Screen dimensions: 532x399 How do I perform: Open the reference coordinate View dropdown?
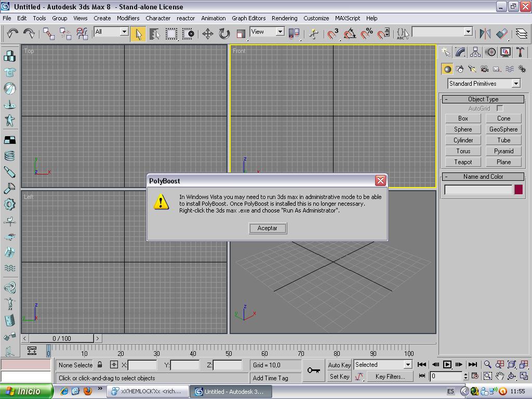click(x=267, y=32)
